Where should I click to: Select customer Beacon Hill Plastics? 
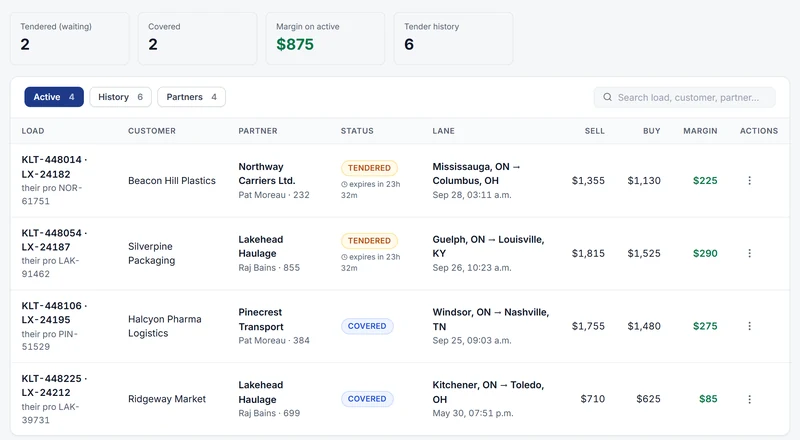pos(172,181)
